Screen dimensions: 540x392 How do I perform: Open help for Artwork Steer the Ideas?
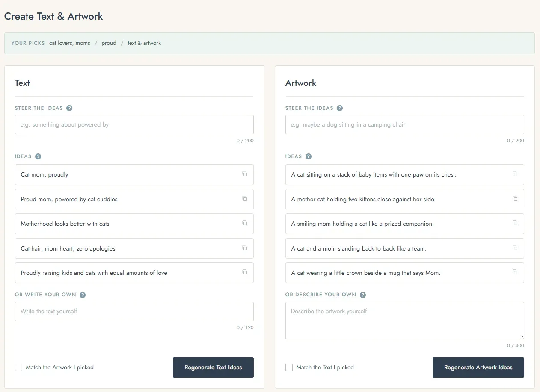[x=340, y=108]
